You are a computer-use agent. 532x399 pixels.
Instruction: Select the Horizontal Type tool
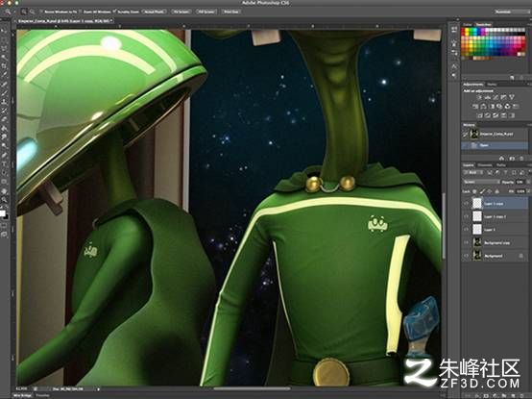point(5,163)
